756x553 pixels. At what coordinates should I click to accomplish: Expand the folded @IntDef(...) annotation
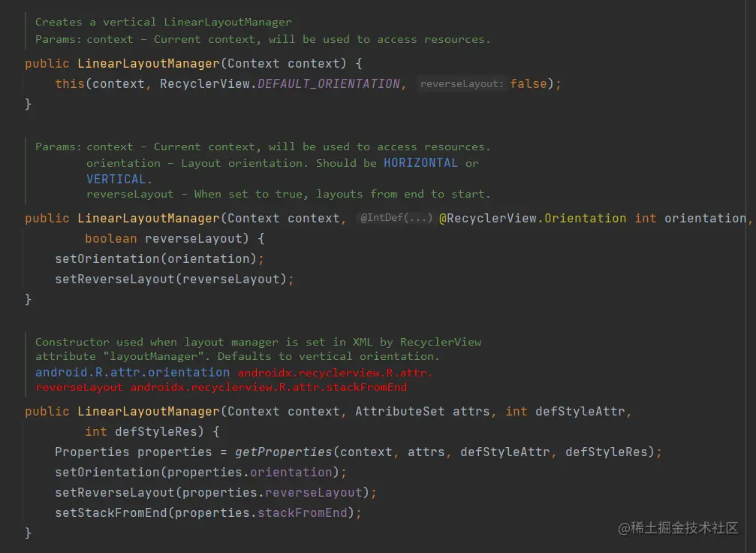pos(396,219)
